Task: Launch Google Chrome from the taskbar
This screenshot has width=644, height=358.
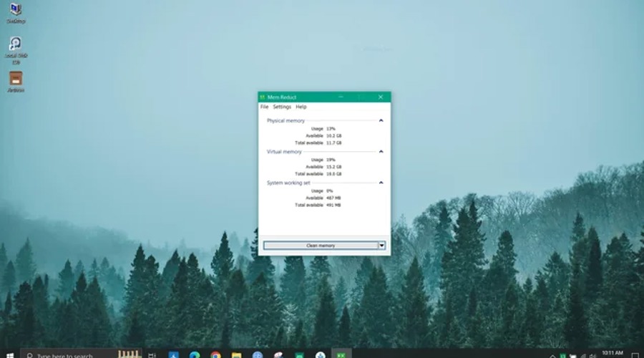Action: click(x=215, y=354)
